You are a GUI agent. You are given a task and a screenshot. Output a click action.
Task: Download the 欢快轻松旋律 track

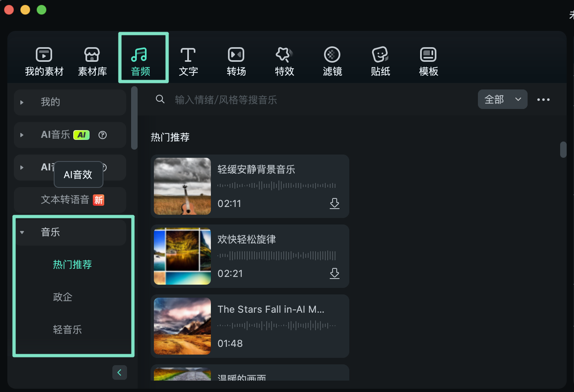coord(335,273)
